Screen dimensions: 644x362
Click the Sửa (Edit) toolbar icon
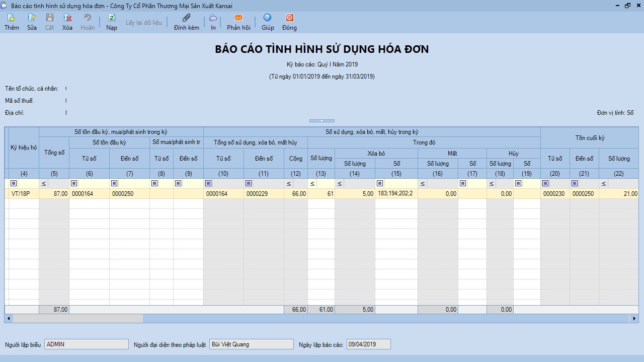[32, 18]
